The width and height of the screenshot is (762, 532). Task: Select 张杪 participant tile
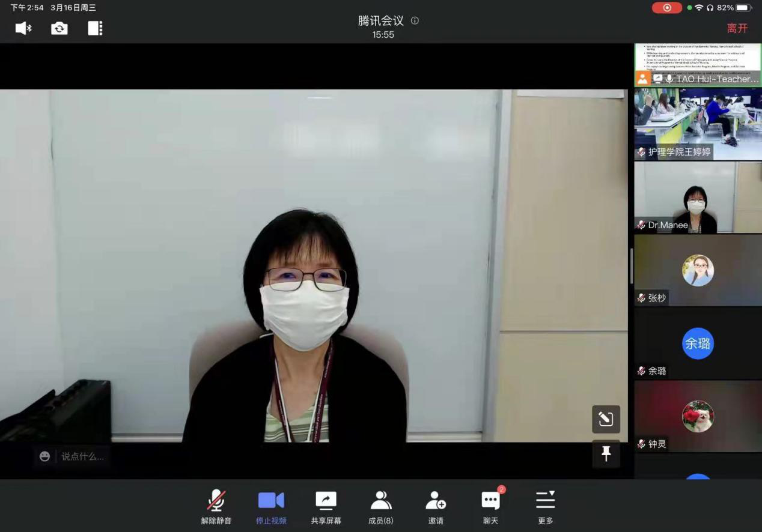(x=698, y=270)
